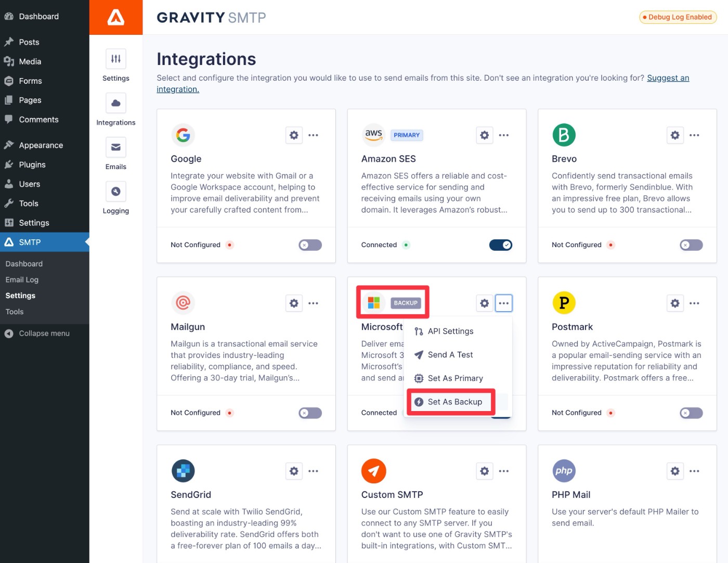Expand Google card more options menu
The height and width of the screenshot is (563, 728).
[x=313, y=135]
